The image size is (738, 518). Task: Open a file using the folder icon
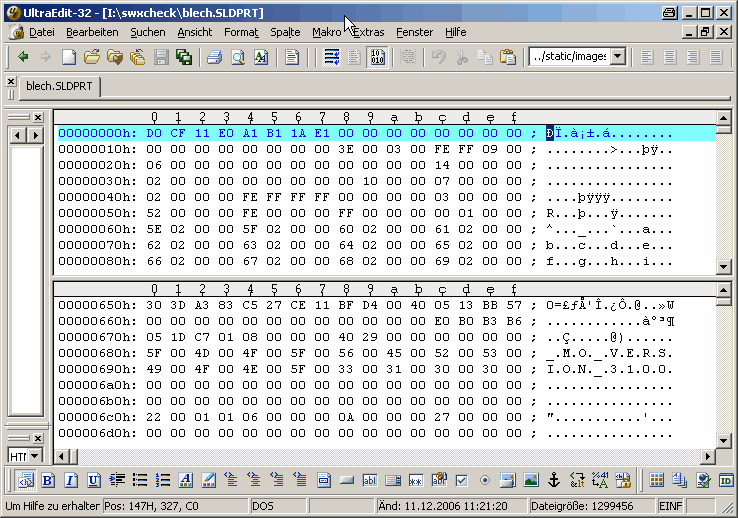point(92,57)
